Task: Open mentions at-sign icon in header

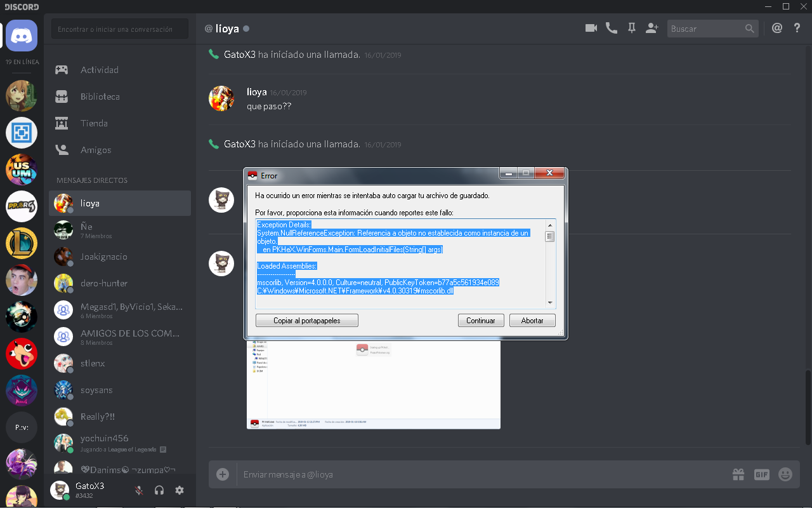Action: [776, 29]
